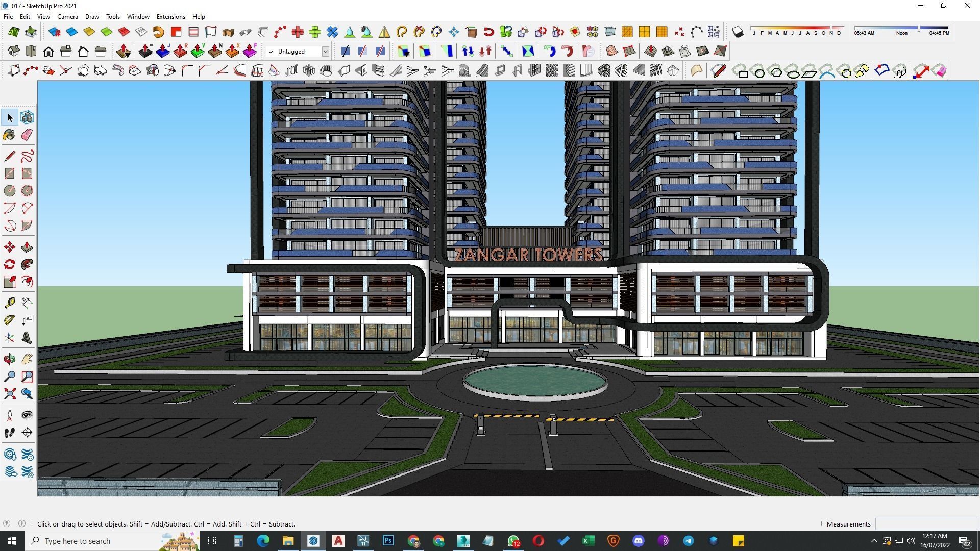Screen dimensions: 980x551
Task: Open the Extensions menu
Action: coord(170,16)
